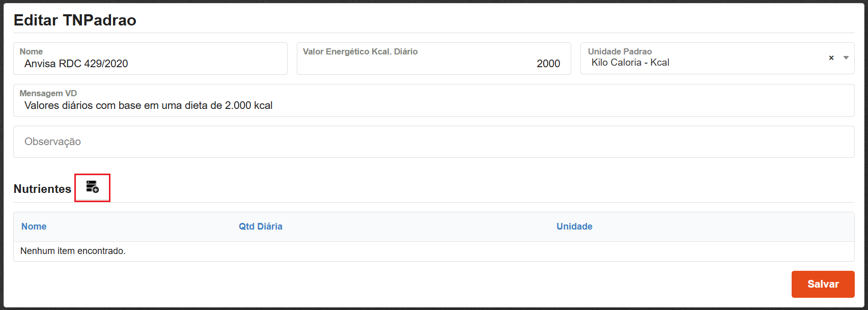Viewport: 868px width, 310px height.
Task: Click the Unidade Padrao field label
Action: (620, 51)
